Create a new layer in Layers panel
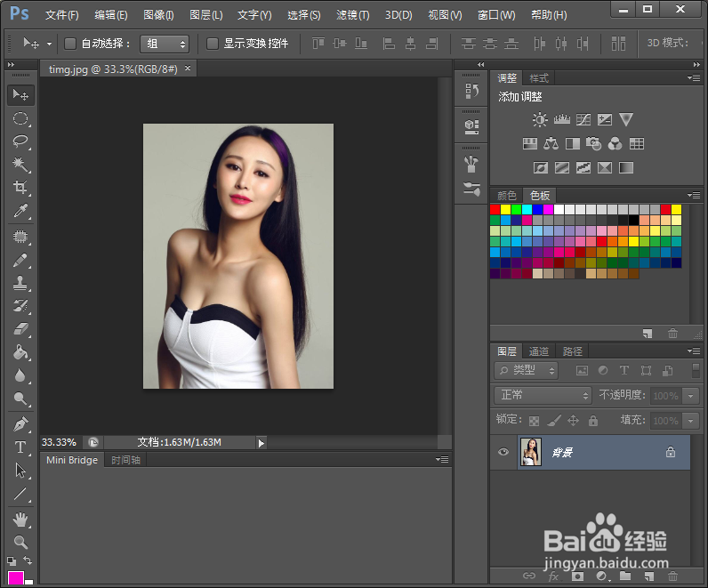The image size is (708, 588). [648, 576]
